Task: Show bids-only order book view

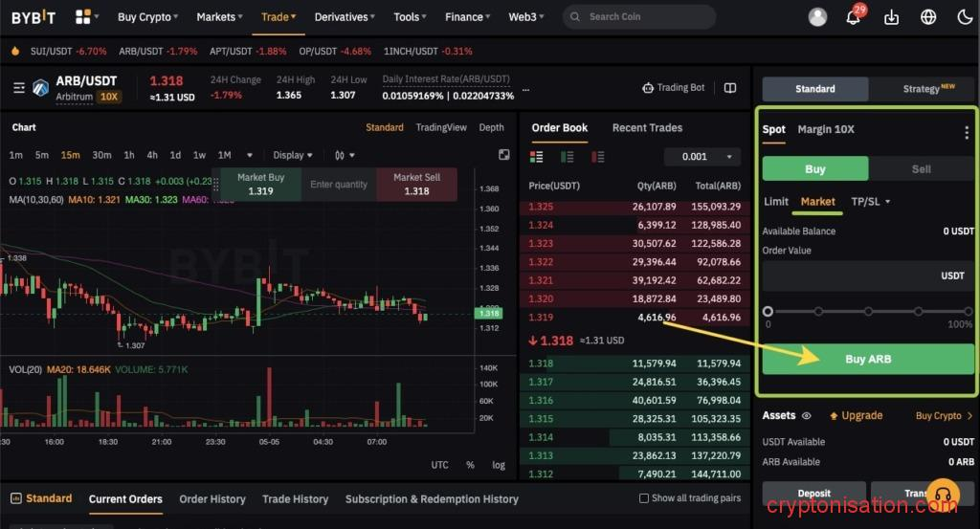Action: tap(567, 157)
